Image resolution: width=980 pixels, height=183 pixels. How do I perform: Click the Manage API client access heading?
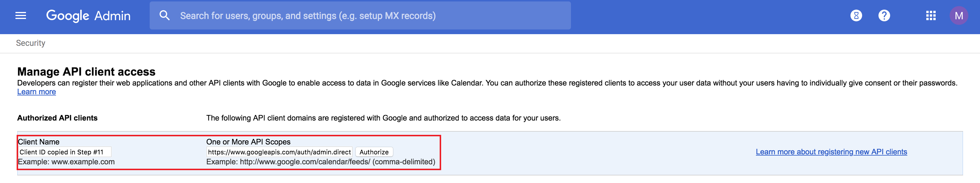(86, 72)
